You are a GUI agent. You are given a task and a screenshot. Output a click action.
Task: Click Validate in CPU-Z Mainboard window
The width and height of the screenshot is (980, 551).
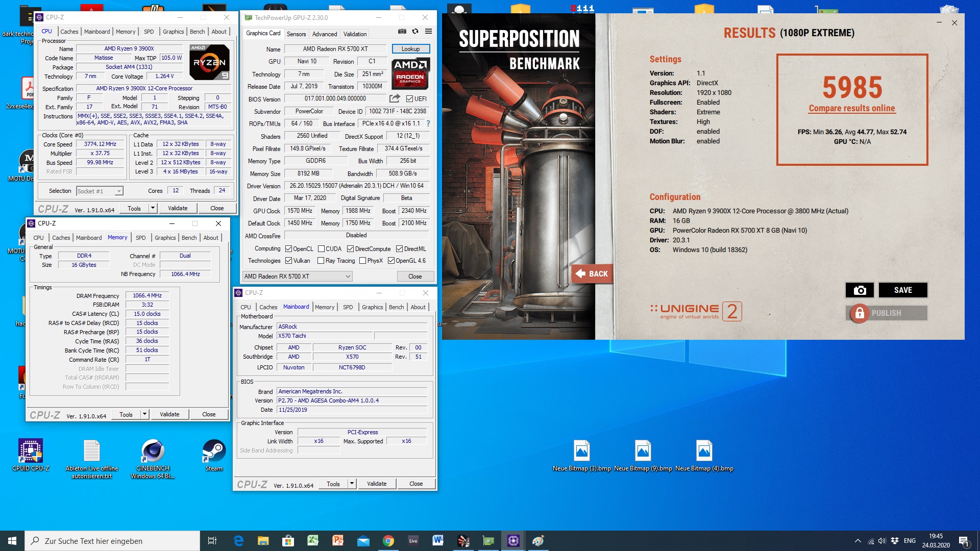pyautogui.click(x=377, y=484)
